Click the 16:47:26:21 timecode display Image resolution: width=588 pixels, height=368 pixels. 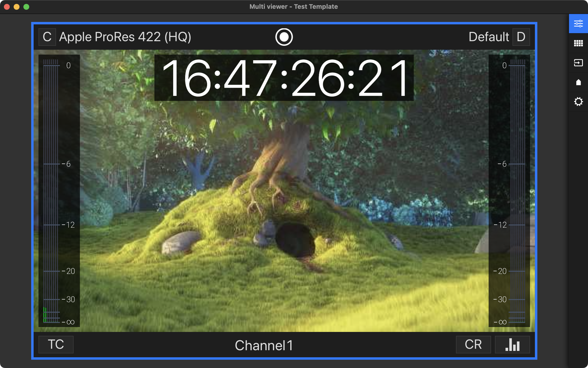pos(284,78)
